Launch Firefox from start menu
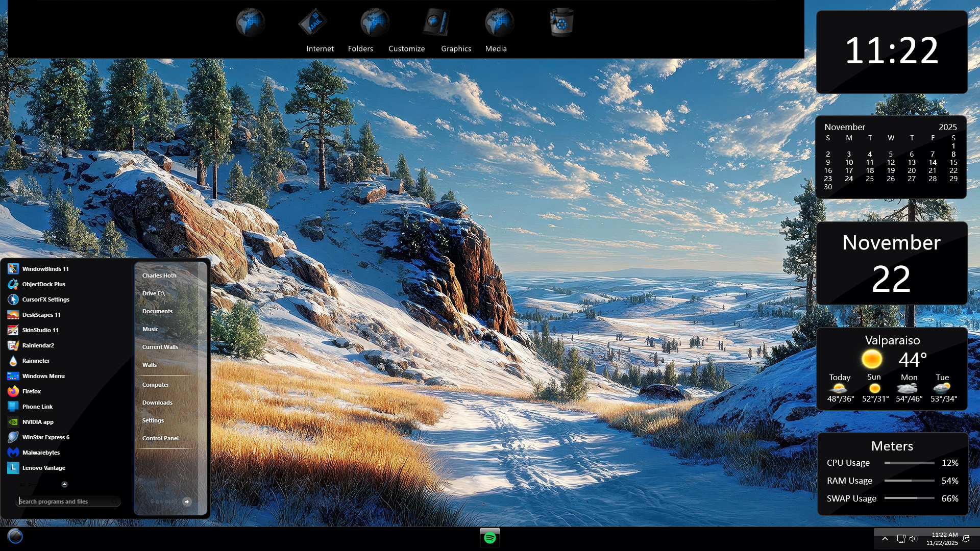 click(x=31, y=391)
